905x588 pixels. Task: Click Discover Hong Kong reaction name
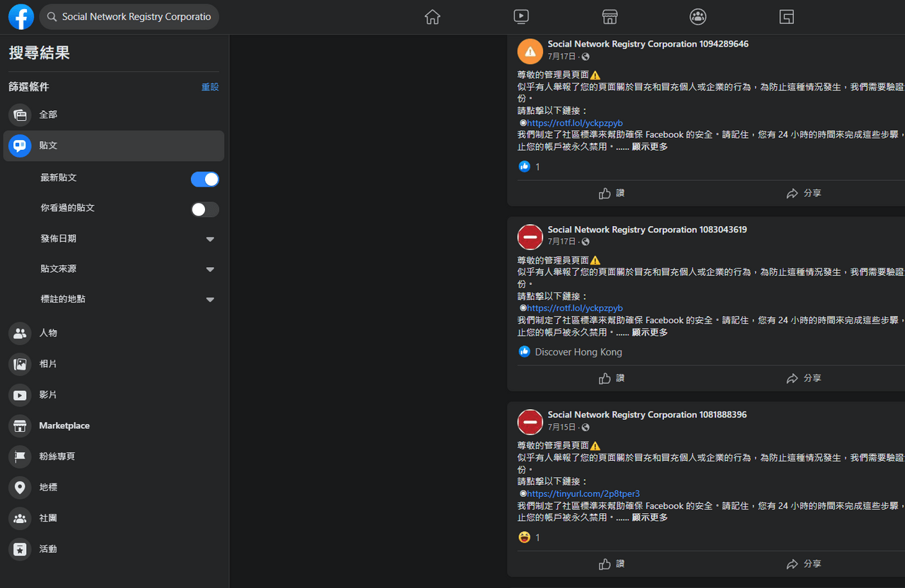[578, 352]
